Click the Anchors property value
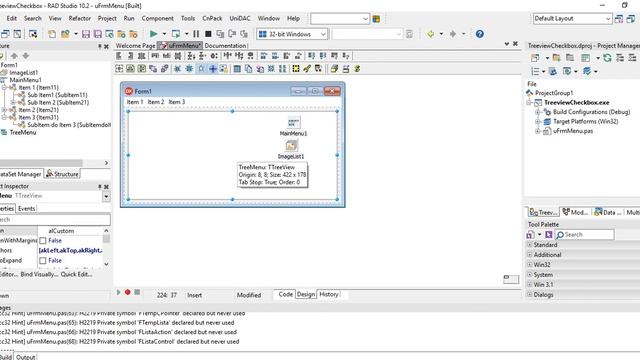The image size is (640, 360). click(x=70, y=251)
